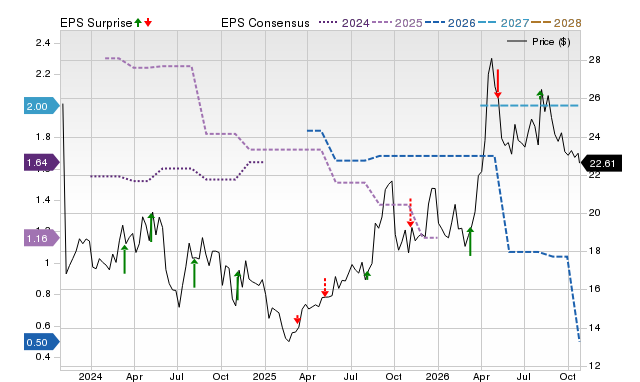
Task: Click the 28 label on the price axis
Action: 594,60
